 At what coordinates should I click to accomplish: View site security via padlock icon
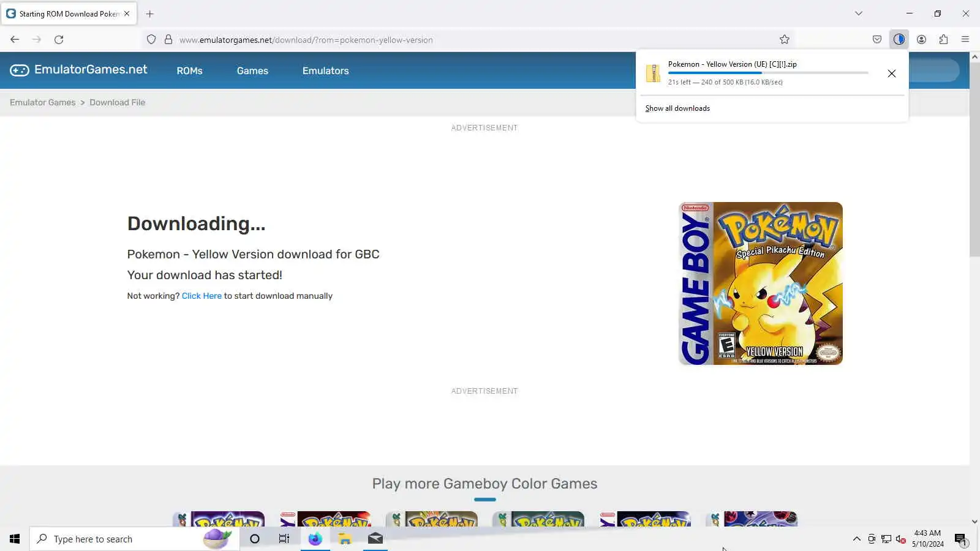coord(168,40)
